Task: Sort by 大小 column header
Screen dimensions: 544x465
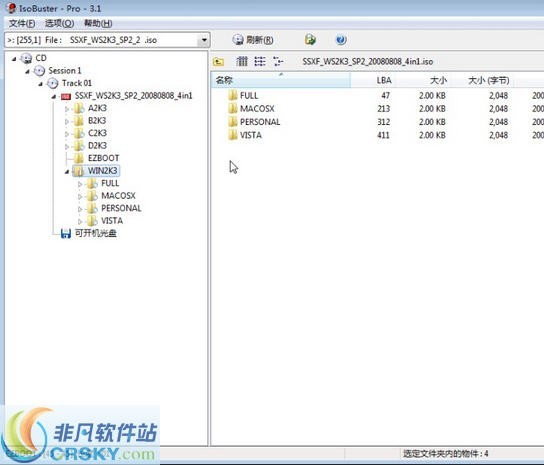Action: coord(425,81)
